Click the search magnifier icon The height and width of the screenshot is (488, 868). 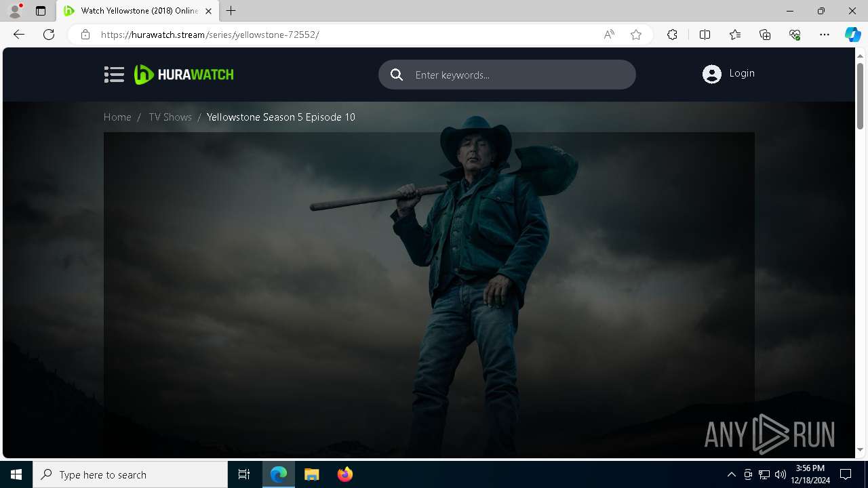click(x=397, y=75)
